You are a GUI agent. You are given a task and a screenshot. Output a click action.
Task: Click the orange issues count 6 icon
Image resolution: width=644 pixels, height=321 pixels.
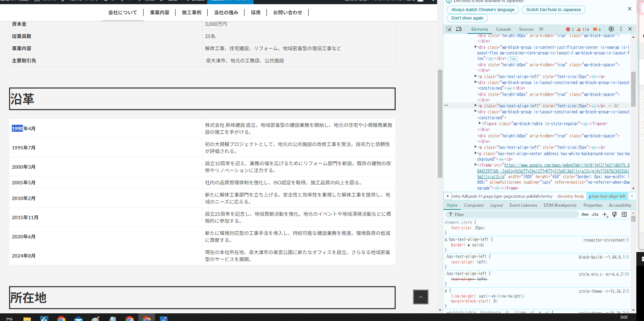(597, 30)
